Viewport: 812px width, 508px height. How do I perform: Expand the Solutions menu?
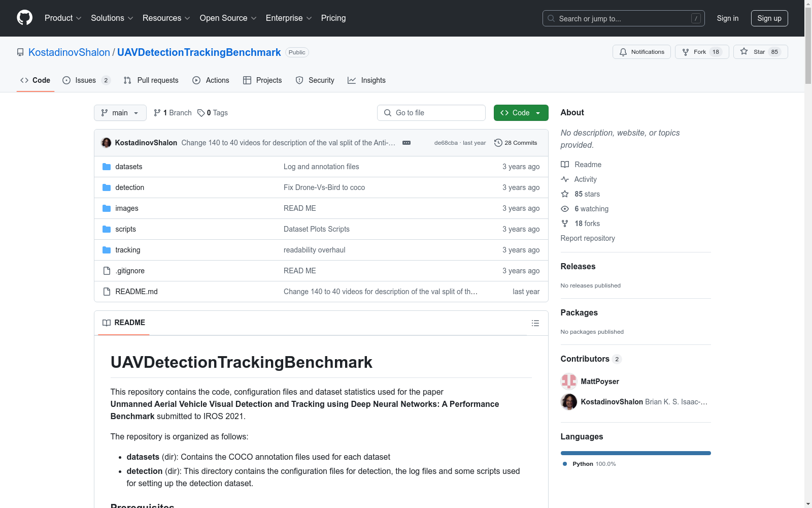click(112, 18)
